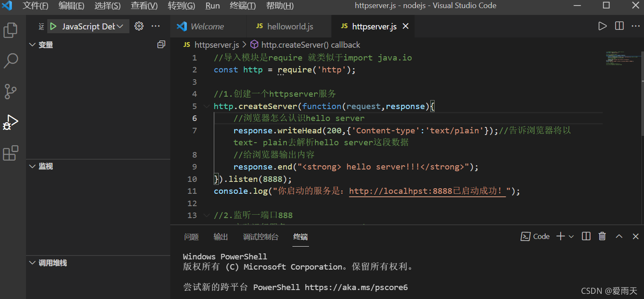Image resolution: width=644 pixels, height=299 pixels.
Task: Switch to the 输出 panel tab
Action: (220, 237)
